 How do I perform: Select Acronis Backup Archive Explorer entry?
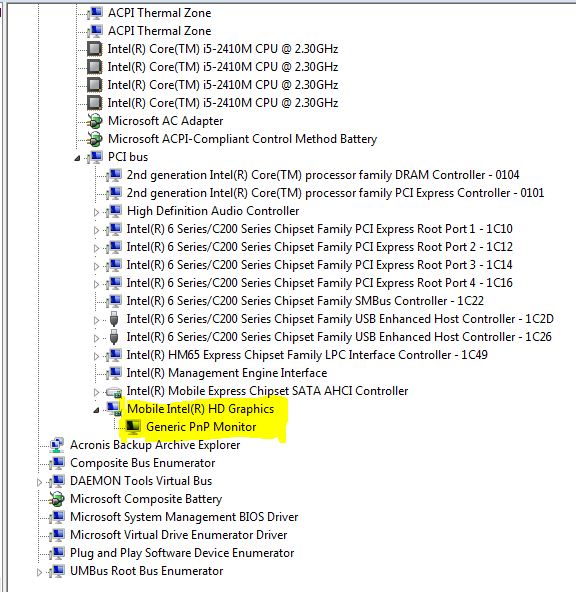(155, 445)
